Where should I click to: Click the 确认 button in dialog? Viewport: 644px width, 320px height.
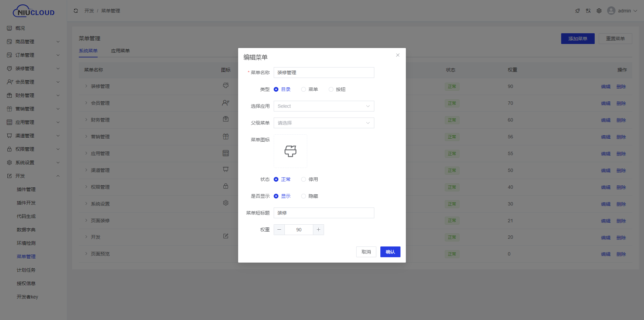[x=390, y=252]
